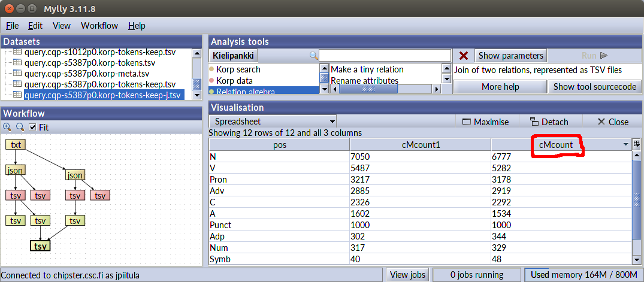Click Show tool sourcecode button
The width and height of the screenshot is (644, 282).
tap(594, 87)
